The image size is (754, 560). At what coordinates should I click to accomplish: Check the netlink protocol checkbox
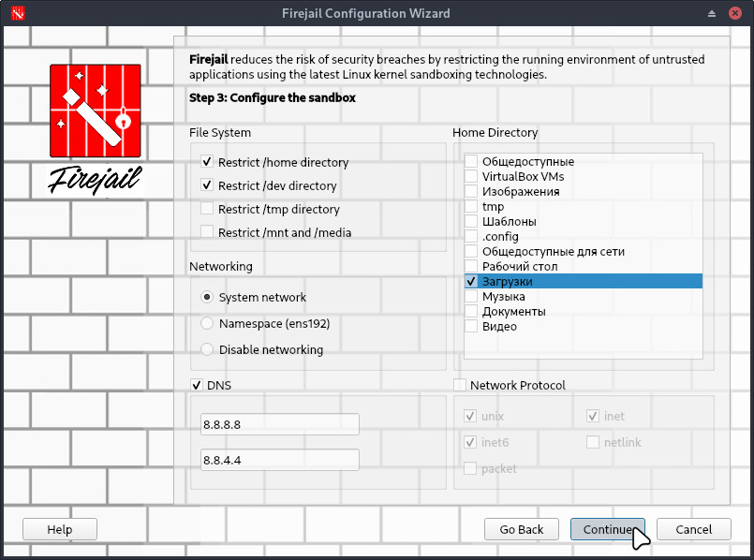593,442
